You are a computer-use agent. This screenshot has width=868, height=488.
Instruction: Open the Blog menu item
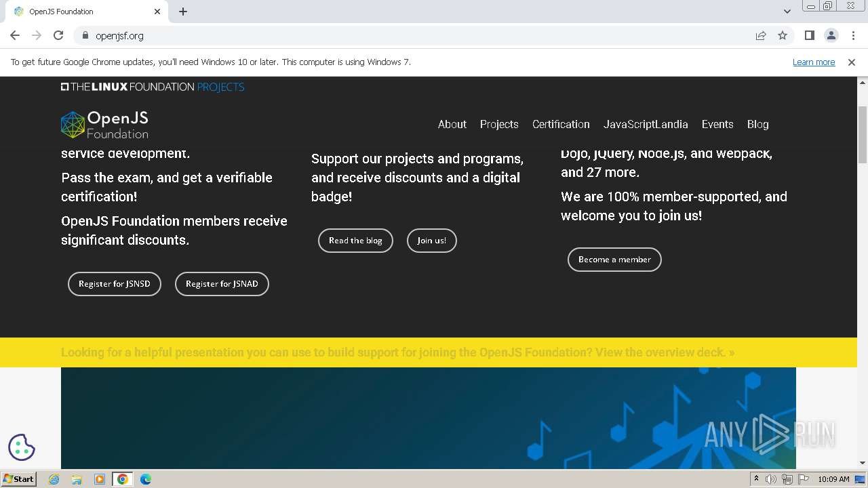758,124
